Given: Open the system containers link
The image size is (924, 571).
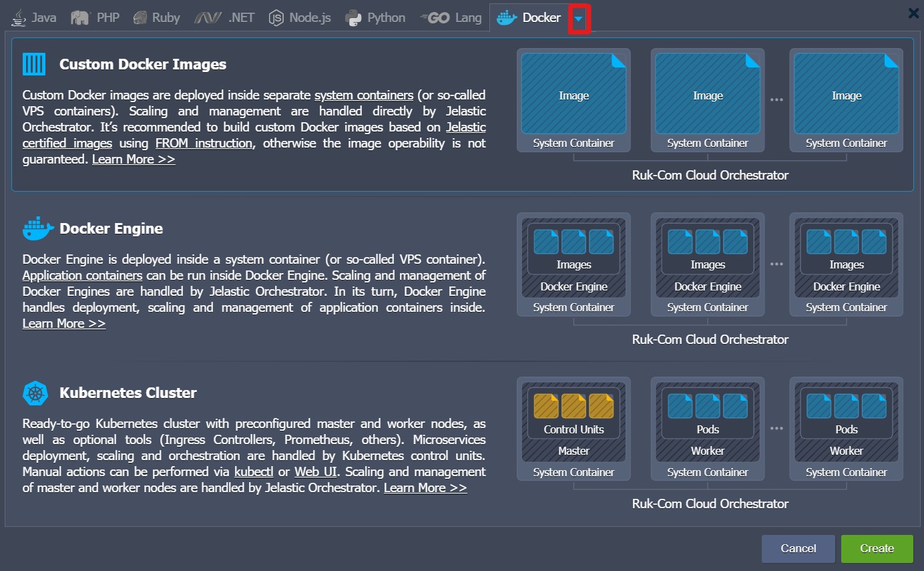Looking at the screenshot, I should tap(364, 95).
